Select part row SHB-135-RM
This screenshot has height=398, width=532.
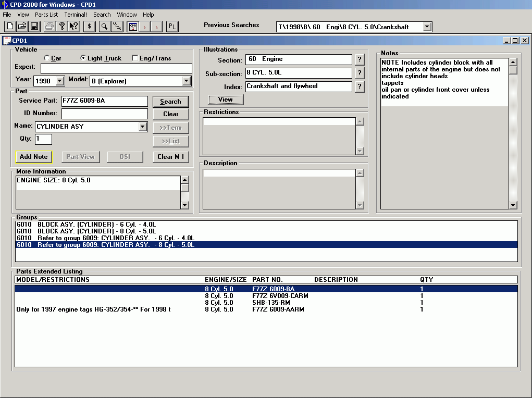(266, 303)
